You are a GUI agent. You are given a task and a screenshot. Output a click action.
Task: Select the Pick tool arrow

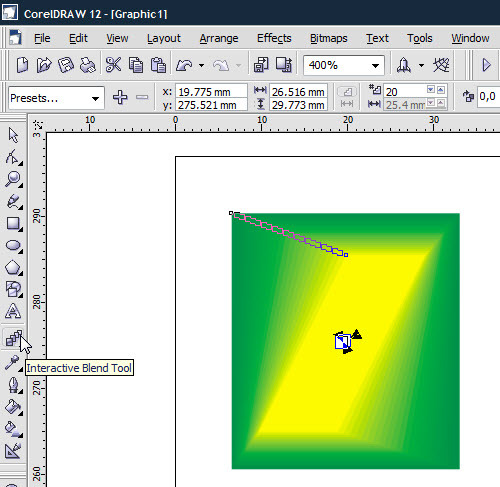13,135
